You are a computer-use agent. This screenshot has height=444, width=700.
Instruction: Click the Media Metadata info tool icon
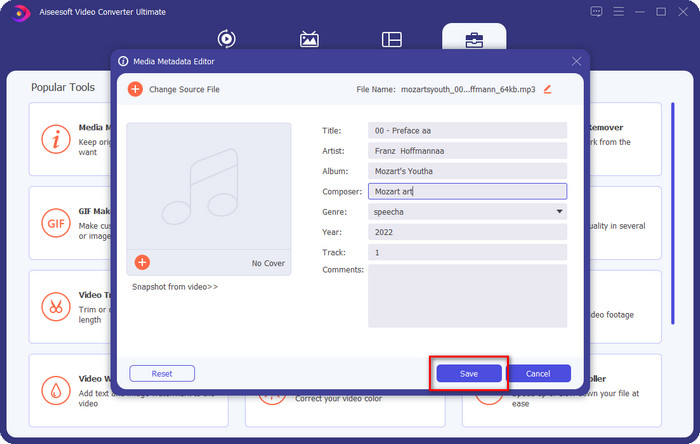point(56,139)
